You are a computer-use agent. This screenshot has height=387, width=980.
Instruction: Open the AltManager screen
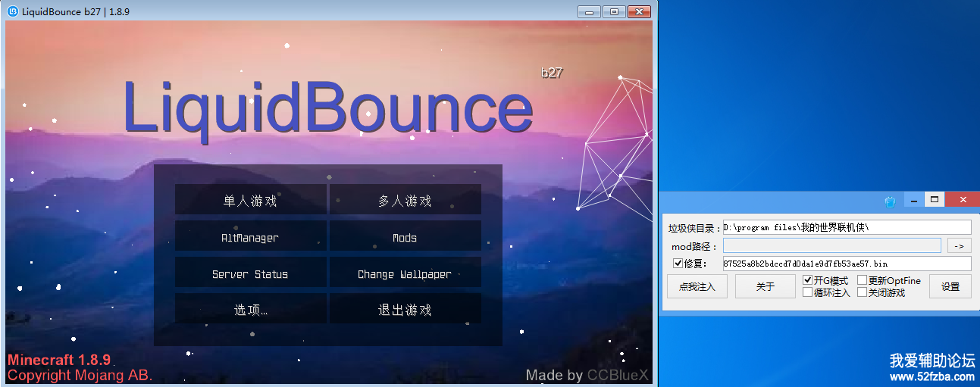point(251,238)
